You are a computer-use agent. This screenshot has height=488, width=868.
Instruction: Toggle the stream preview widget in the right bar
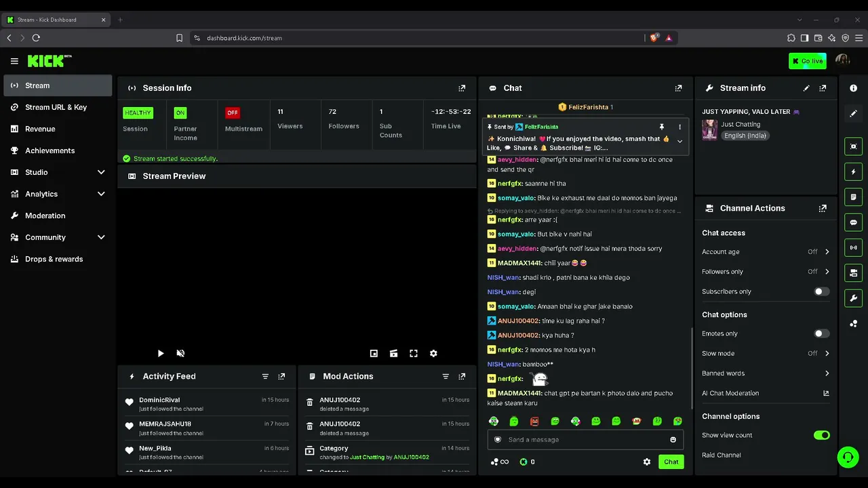853,146
